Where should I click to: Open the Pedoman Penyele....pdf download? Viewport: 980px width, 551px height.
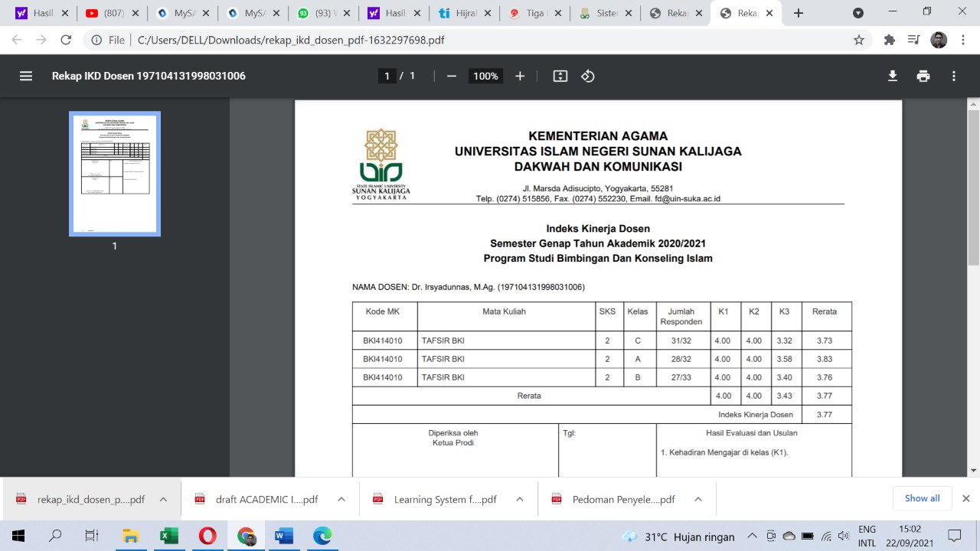click(614, 499)
